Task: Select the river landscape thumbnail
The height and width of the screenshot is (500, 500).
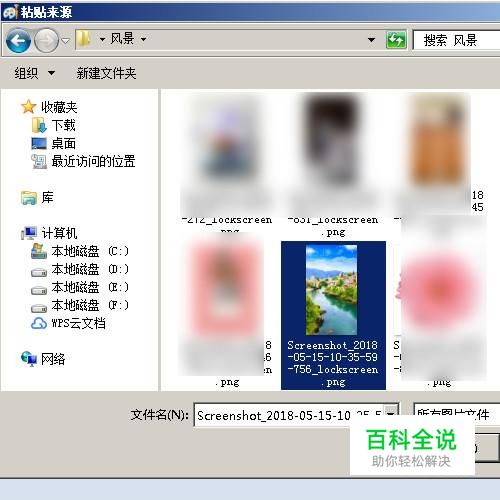Action: point(332,290)
